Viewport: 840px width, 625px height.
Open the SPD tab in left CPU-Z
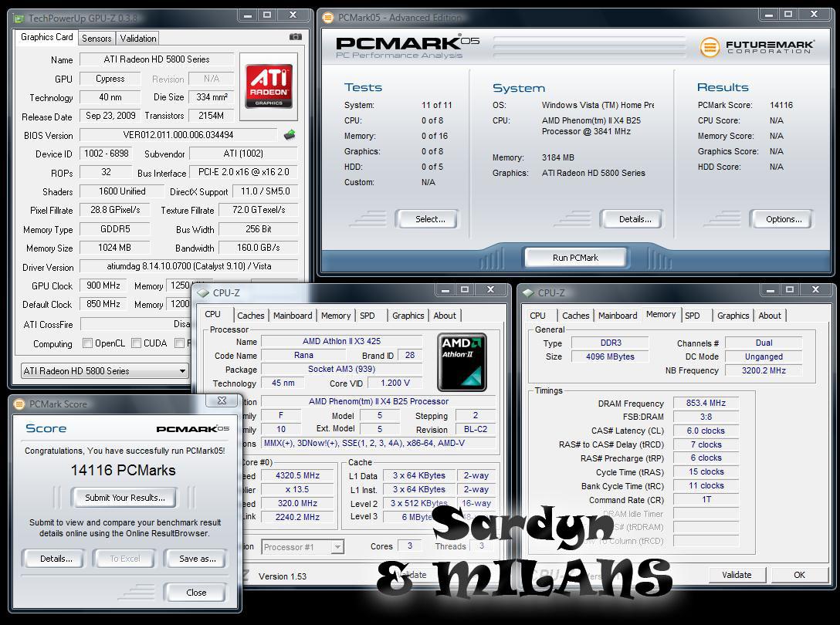tap(367, 316)
